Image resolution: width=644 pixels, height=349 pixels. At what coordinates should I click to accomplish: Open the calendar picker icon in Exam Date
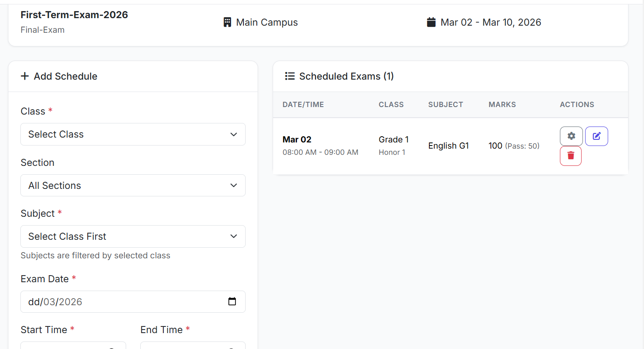pyautogui.click(x=232, y=302)
